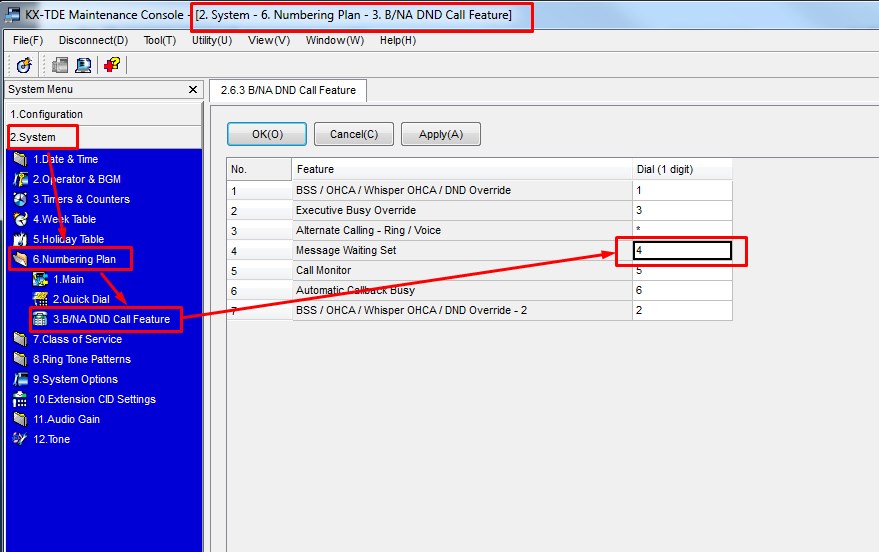Open the Disconnect(D) menu
Image resolution: width=879 pixels, height=552 pixels.
pyautogui.click(x=94, y=40)
